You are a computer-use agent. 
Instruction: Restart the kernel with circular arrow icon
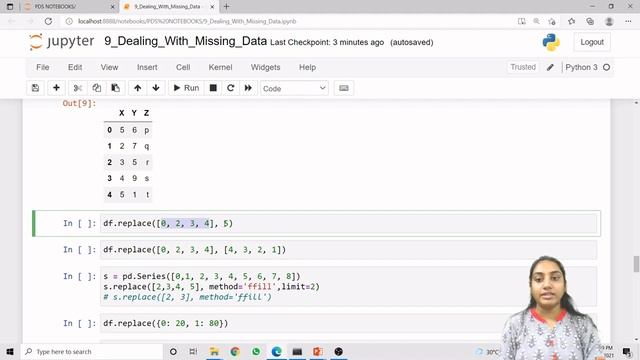point(231,88)
